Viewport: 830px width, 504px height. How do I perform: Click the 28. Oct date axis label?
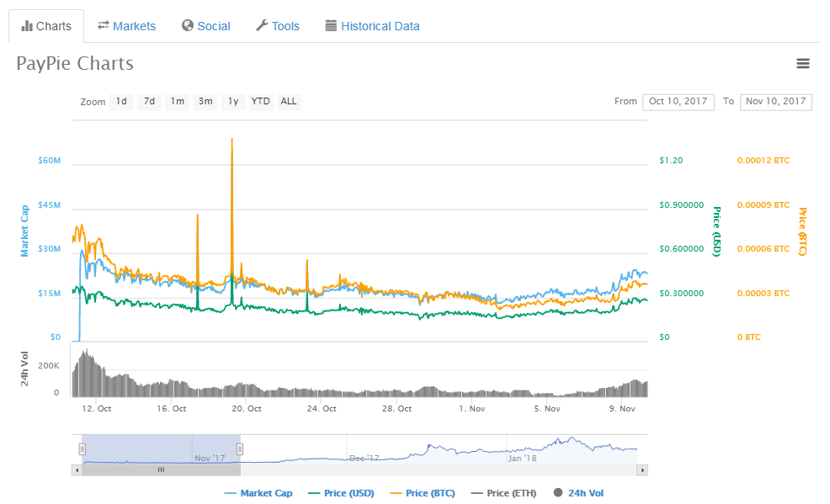(397, 408)
